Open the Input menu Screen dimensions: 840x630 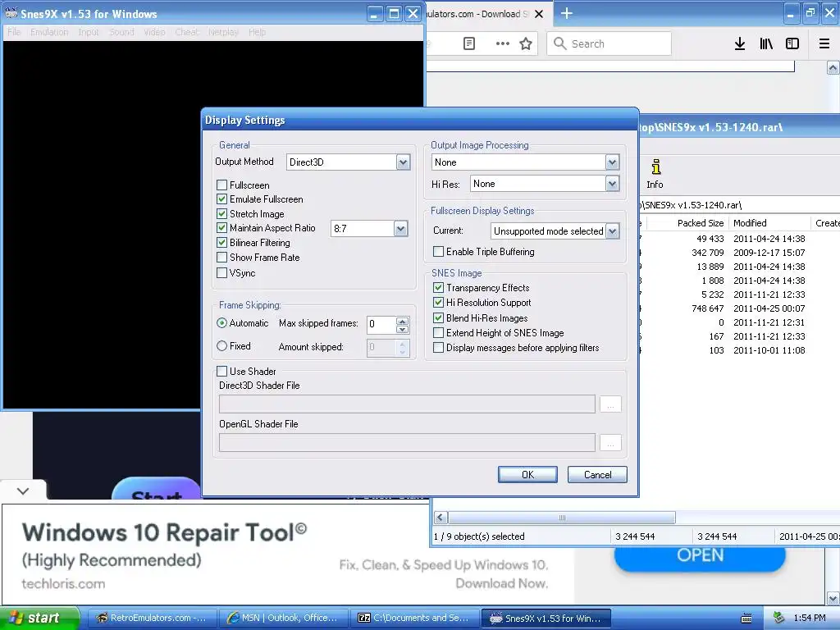click(x=89, y=32)
